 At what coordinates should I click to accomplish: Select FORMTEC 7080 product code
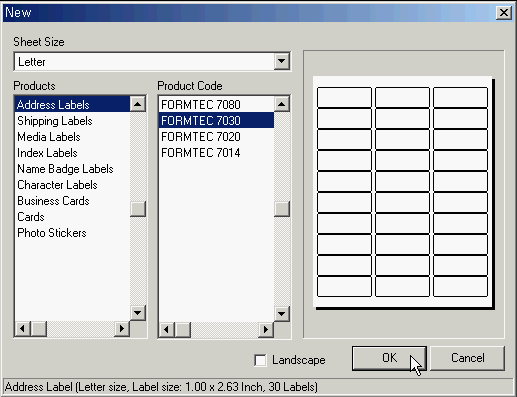point(216,104)
